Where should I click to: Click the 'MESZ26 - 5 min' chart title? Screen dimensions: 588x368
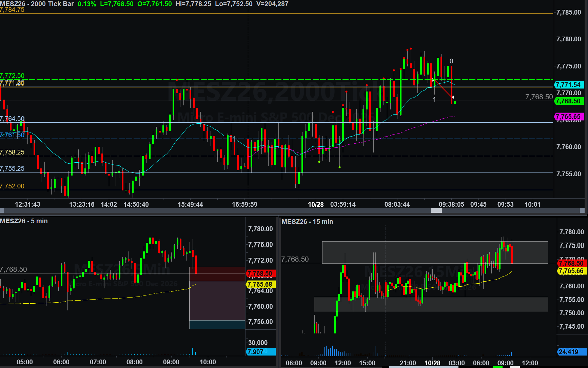point(24,221)
